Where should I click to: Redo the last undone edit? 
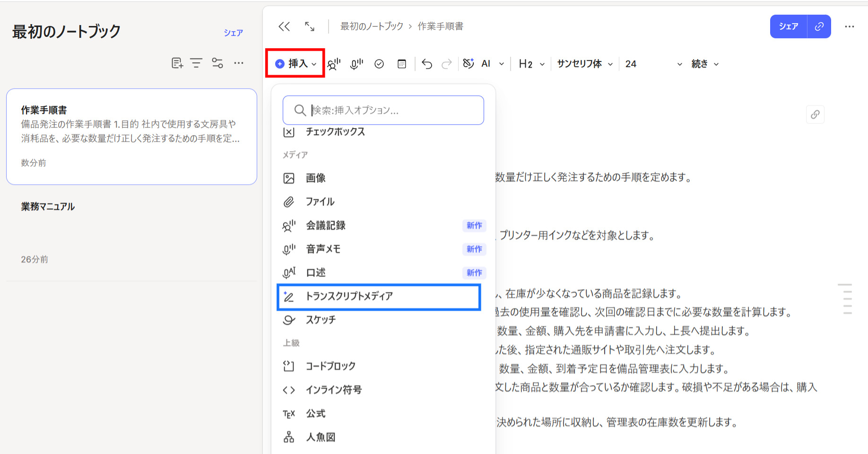(x=447, y=64)
